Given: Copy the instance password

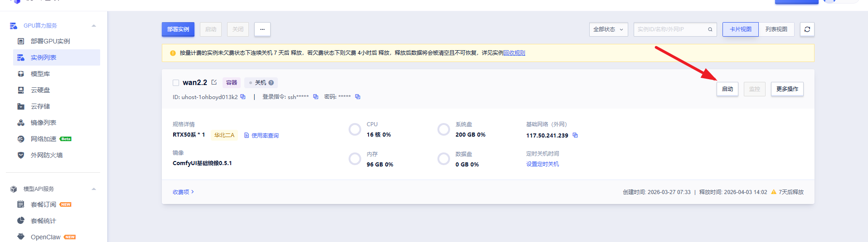Looking at the screenshot, I should click(x=358, y=97).
